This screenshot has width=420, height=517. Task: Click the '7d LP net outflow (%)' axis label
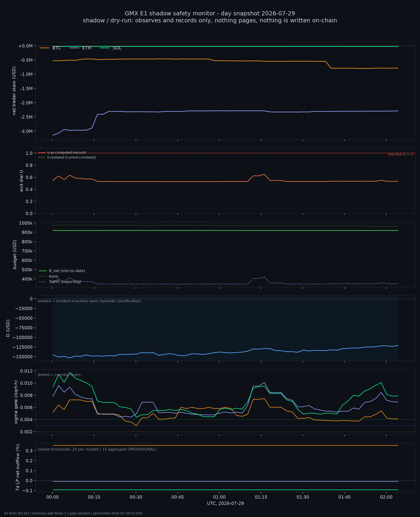pyautogui.click(x=17, y=467)
